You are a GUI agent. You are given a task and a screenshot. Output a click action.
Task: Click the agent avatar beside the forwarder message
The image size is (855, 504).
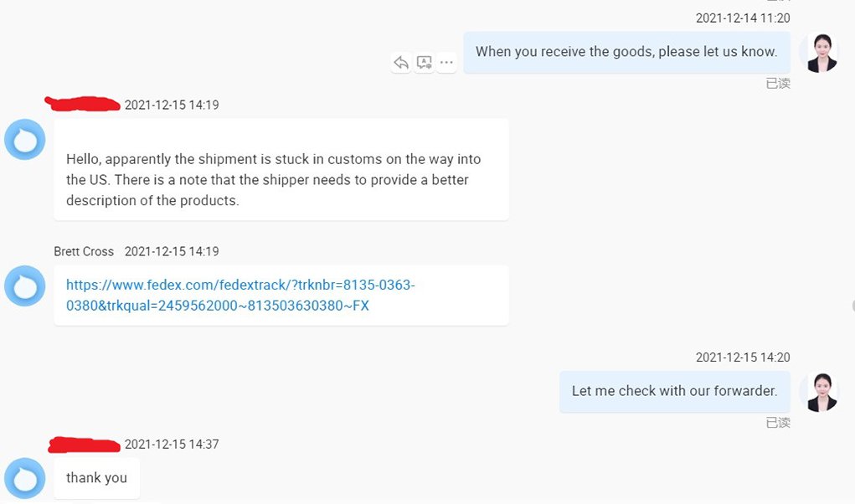click(x=818, y=392)
